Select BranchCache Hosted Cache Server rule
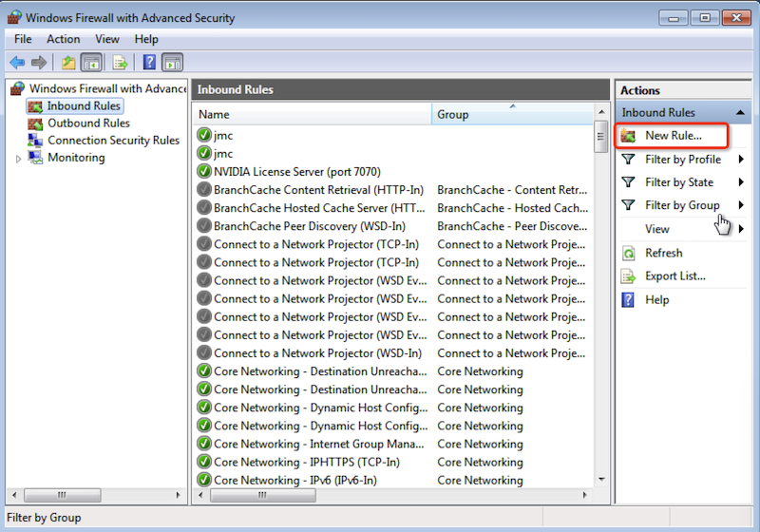The image size is (760, 532). [319, 208]
